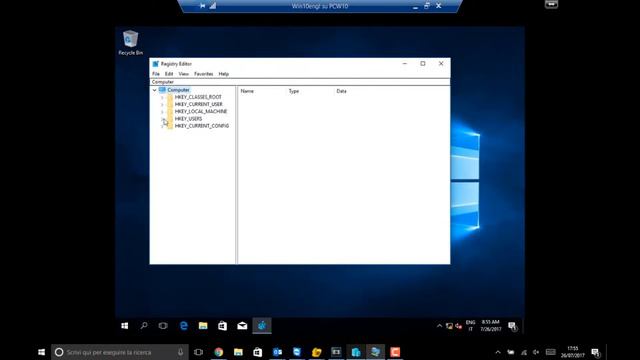Open Outlook from the host taskbar
This screenshot has width=640, height=360.
click(x=277, y=352)
